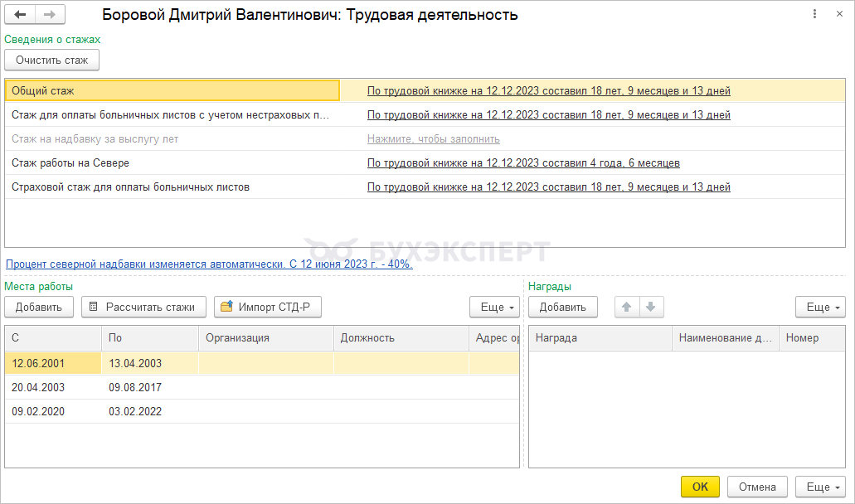
Task: Sort by the С column header
Action: (53, 338)
